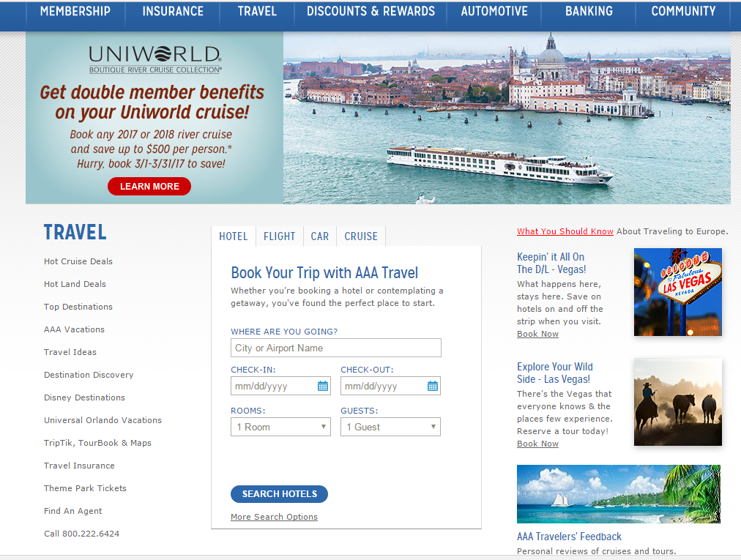
Task: Open What You Should Know link
Action: 565,231
